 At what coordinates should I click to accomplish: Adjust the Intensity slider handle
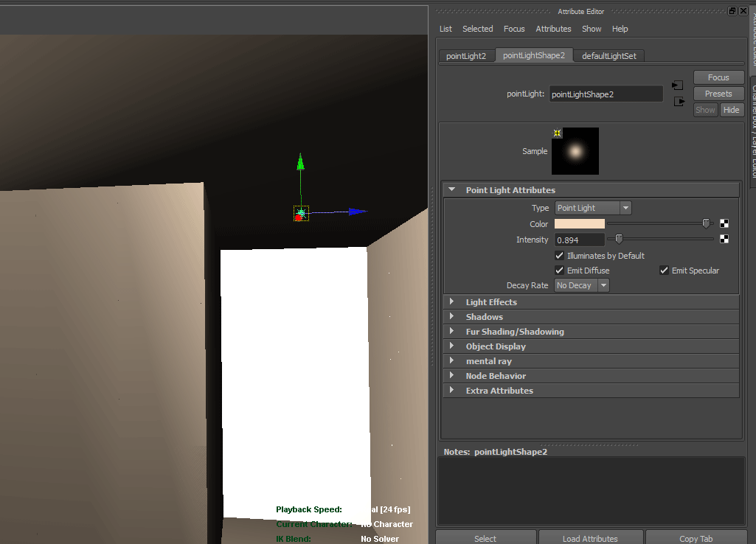[x=618, y=239]
